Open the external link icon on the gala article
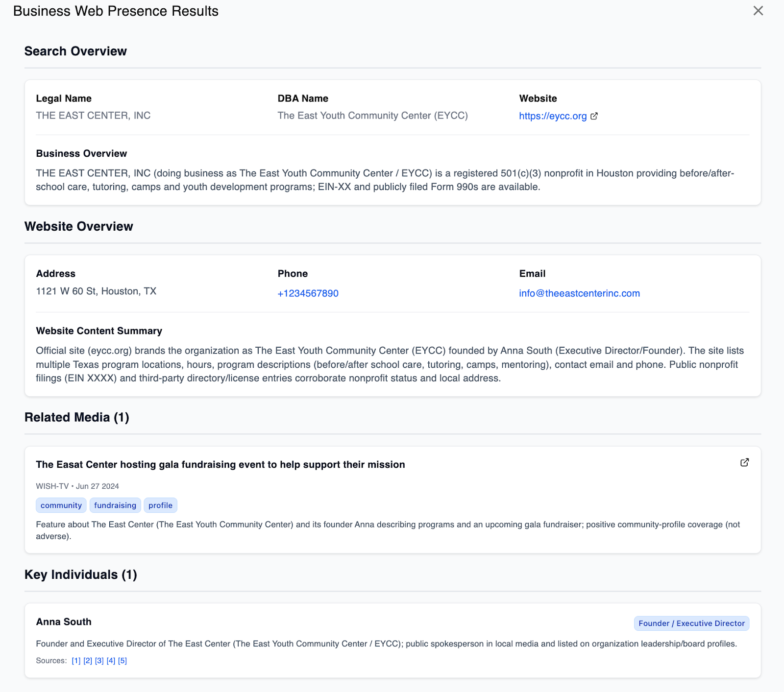 pos(745,462)
